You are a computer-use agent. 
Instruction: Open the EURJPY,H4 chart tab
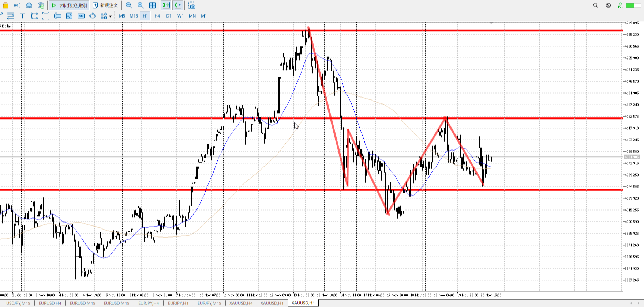pyautogui.click(x=149, y=303)
